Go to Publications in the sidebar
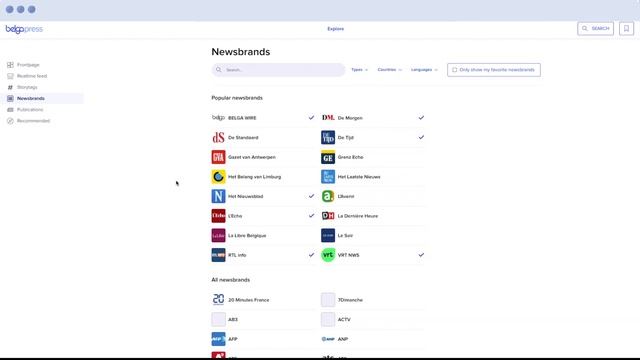The height and width of the screenshot is (360, 640). [x=30, y=110]
